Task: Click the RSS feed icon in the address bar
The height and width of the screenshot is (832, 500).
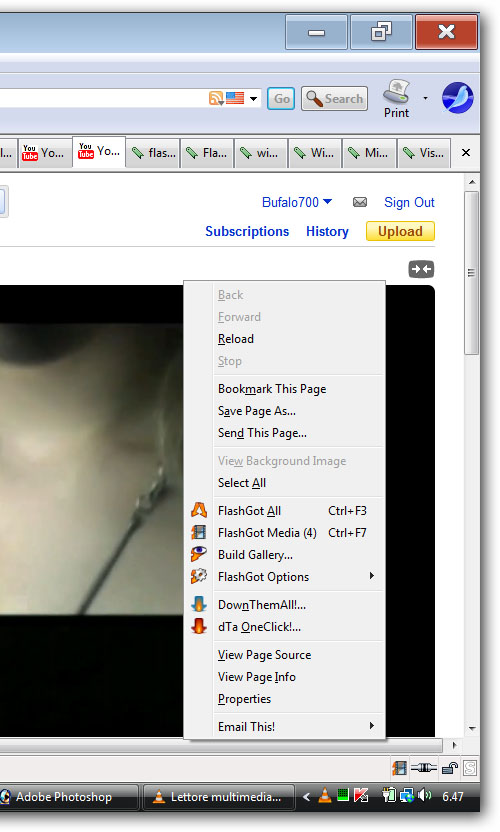Action: coord(216,98)
